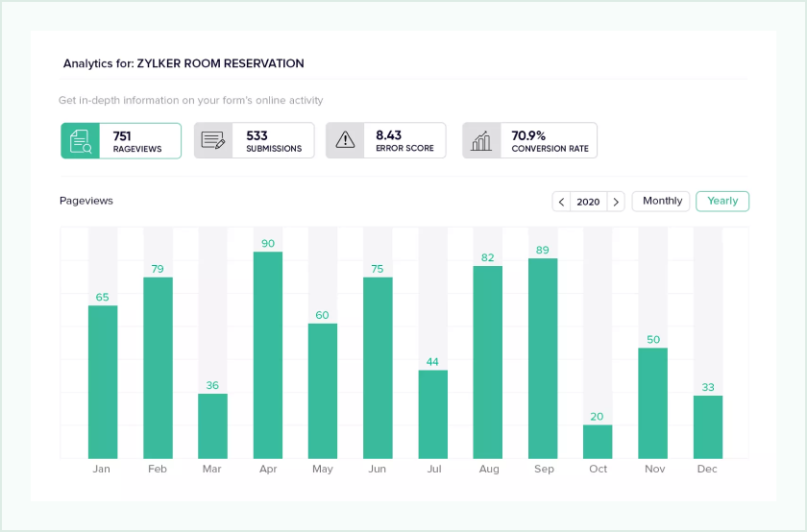Go to next year with right chevron
The image size is (807, 532).
[616, 202]
